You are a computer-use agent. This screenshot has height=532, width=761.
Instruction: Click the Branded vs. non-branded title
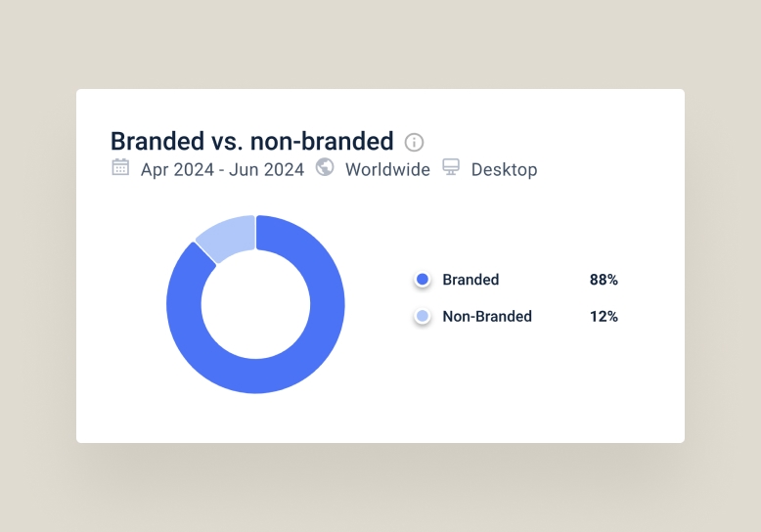click(x=252, y=141)
